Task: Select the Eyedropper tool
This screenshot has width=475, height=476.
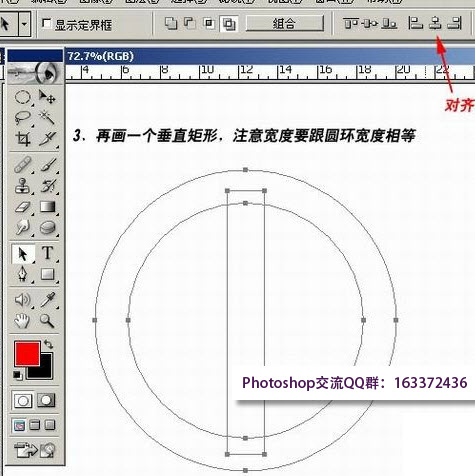Action: pos(47,300)
